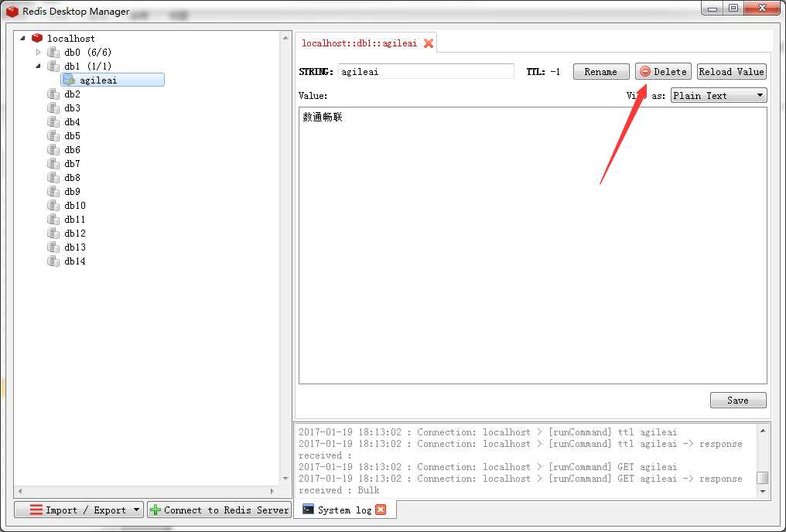The height and width of the screenshot is (532, 786).
Task: Click the log scroll up arrow
Action: pos(763,431)
